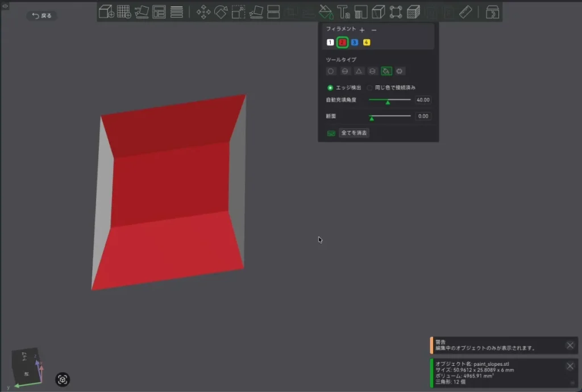
Task: Select the 同じ色で接続済み radio button
Action: (x=369, y=88)
